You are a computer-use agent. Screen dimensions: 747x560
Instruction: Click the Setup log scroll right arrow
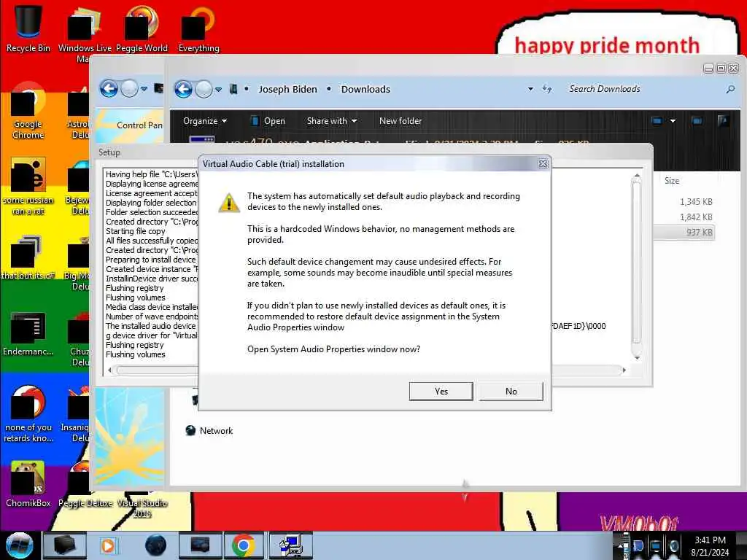pos(624,370)
